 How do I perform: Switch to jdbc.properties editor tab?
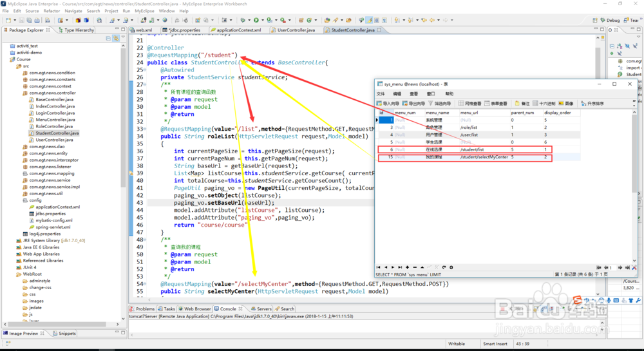coord(182,30)
